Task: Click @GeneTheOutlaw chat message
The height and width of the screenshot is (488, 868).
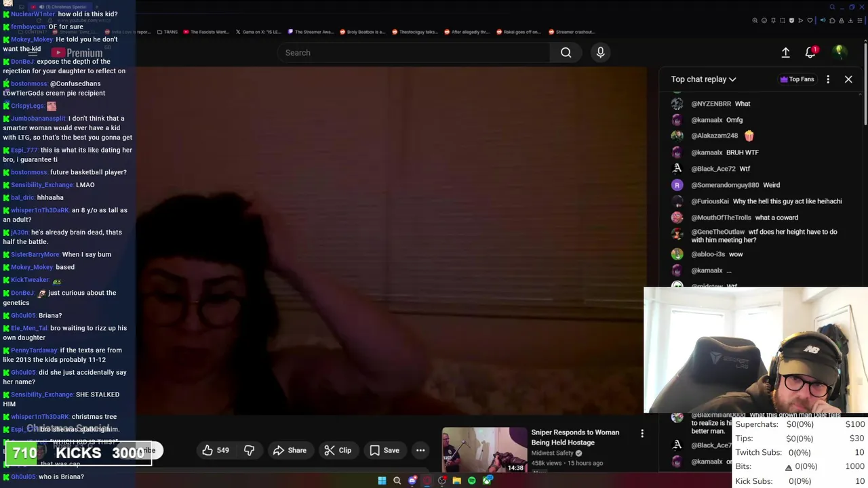Action: [764, 236]
